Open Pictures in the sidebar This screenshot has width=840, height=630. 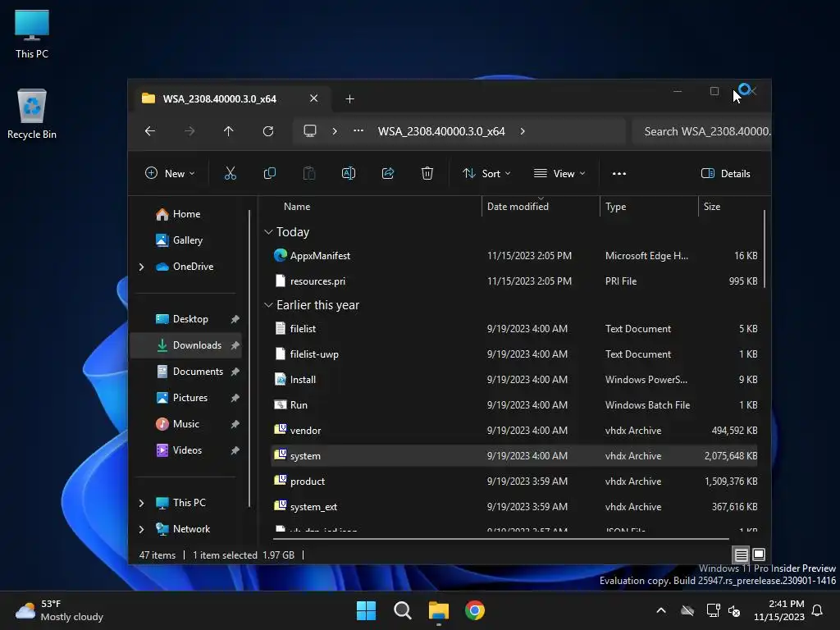click(x=186, y=398)
